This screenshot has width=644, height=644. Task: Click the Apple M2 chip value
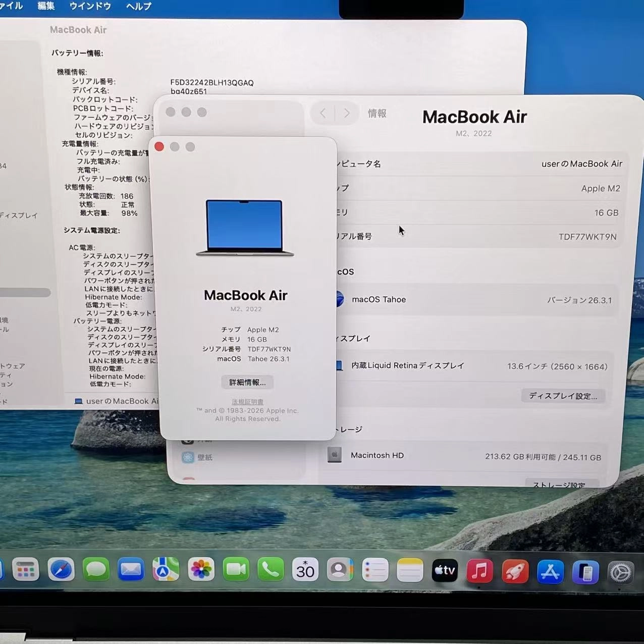tap(601, 188)
